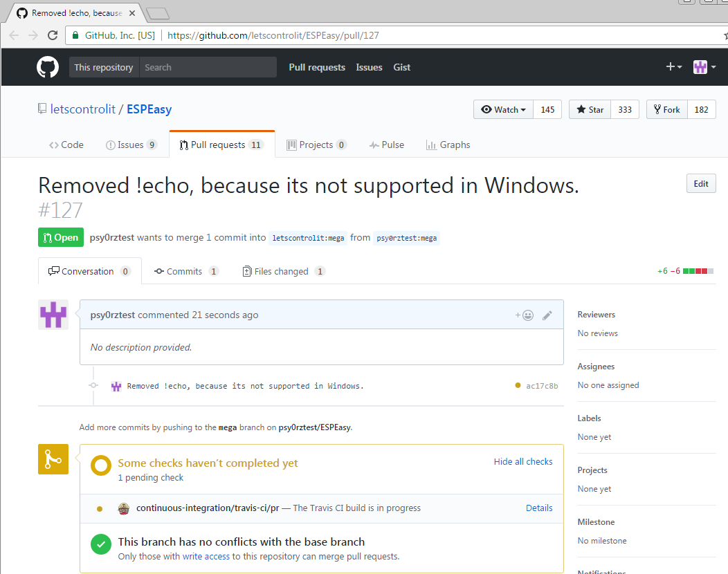Click the browser back arrow
This screenshot has width=728, height=574.
[14, 35]
